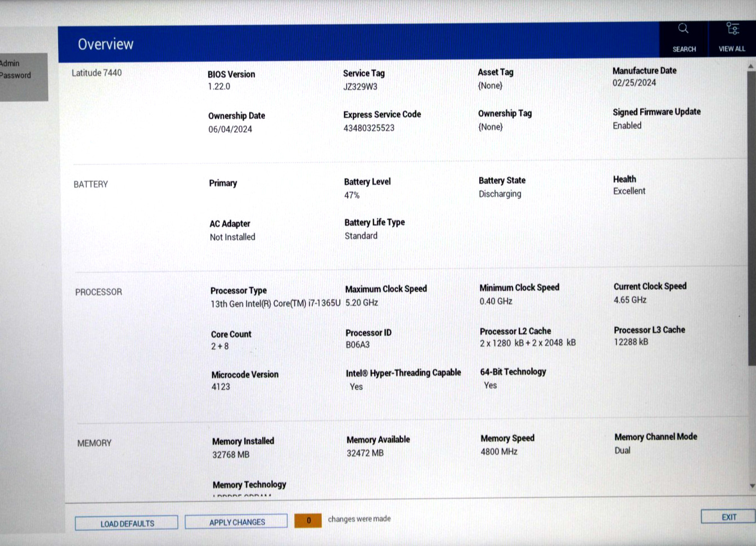Image resolution: width=756 pixels, height=546 pixels.
Task: Click the PROCESSOR section heading
Action: pyautogui.click(x=98, y=292)
